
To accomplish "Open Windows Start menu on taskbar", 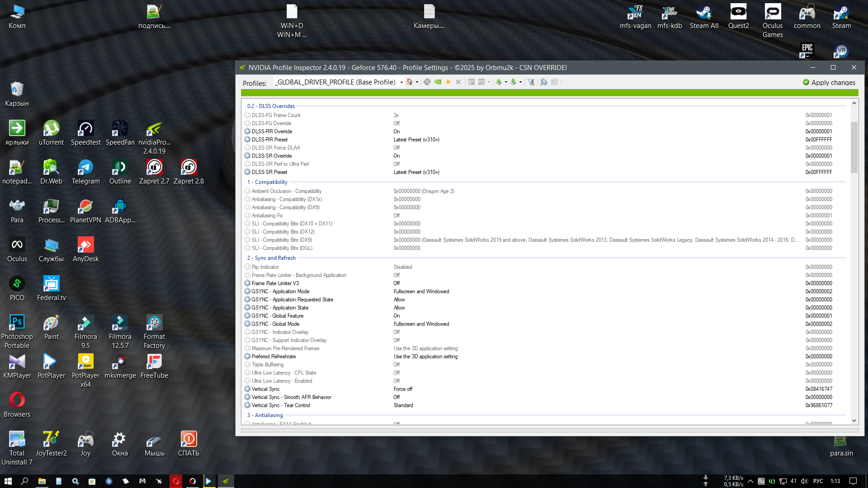I will pyautogui.click(x=8, y=481).
